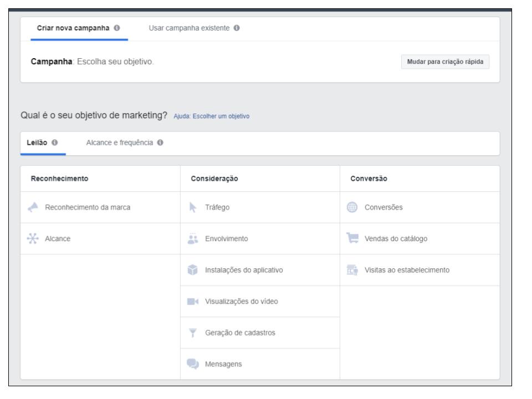Click info icon next to Usar campanha existente
The width and height of the screenshot is (532, 399).
(237, 28)
